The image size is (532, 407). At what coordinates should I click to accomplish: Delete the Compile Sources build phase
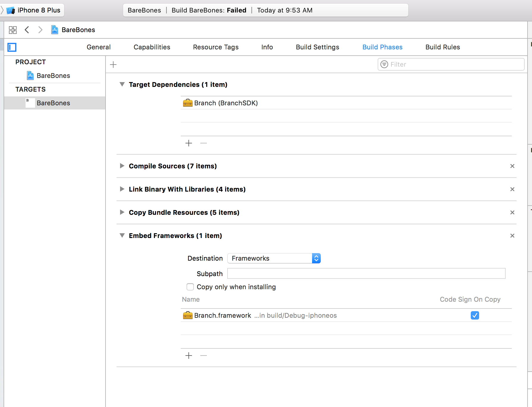tap(512, 166)
